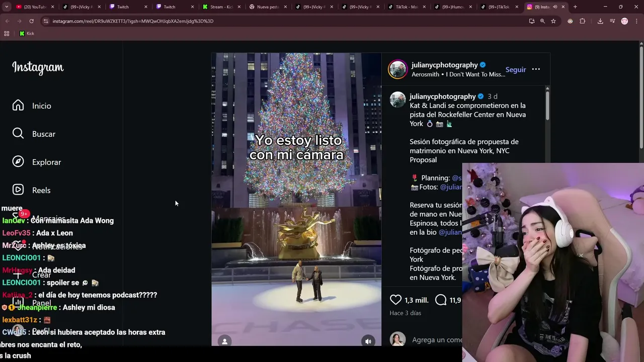Switch to the TikTok - Mak tab
This screenshot has width=644, height=362.
(407, 7)
